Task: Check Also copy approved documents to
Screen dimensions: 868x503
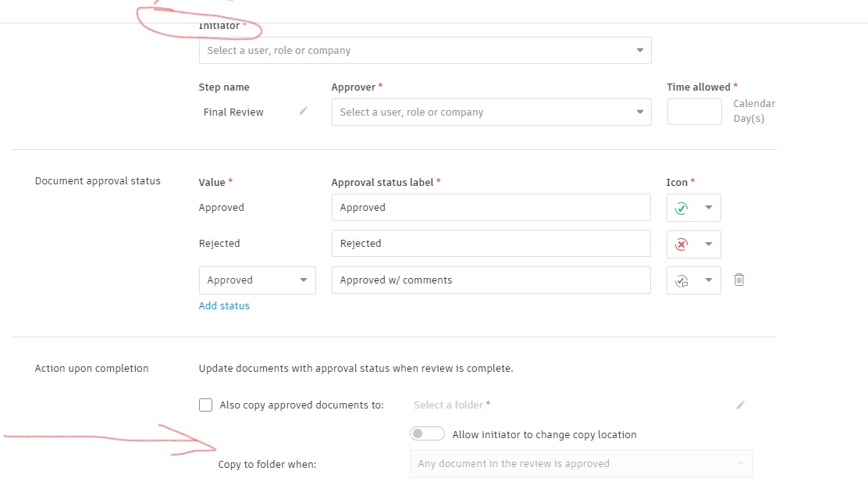Action: [206, 405]
